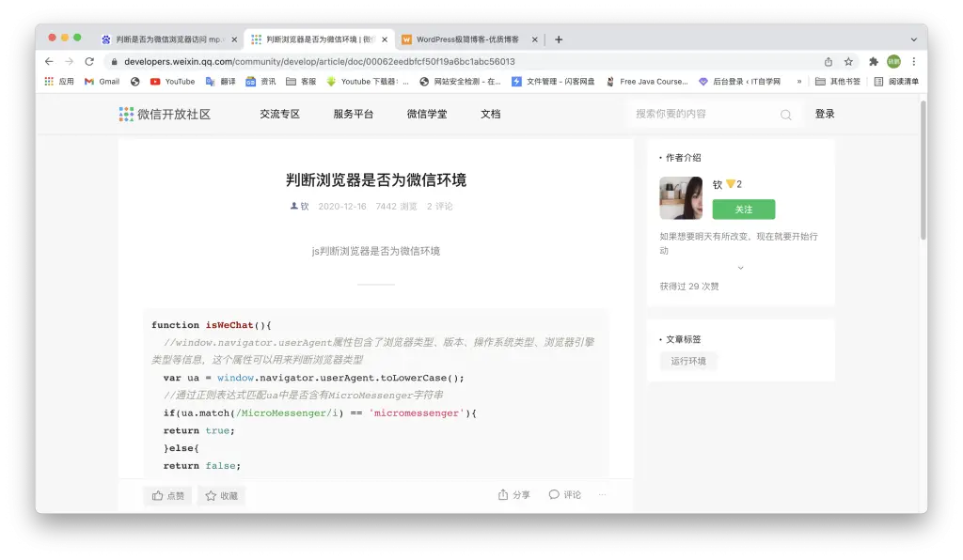The image size is (963, 560).
Task: Bookmark this page with star icon
Action: click(848, 61)
